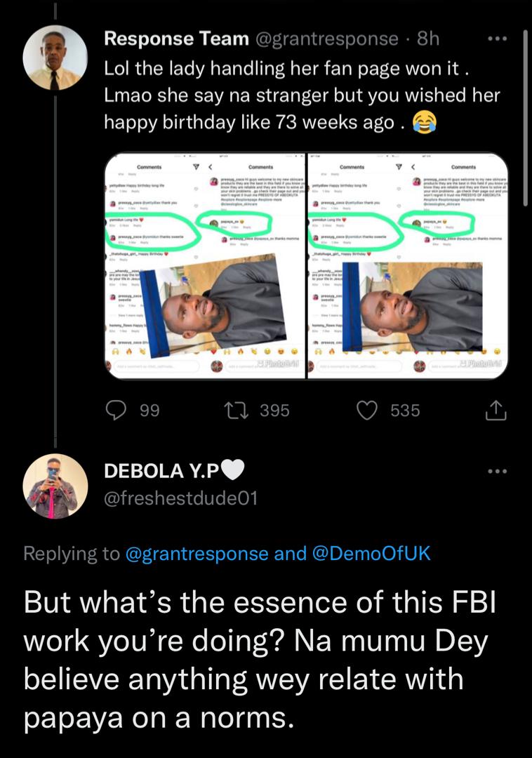The width and height of the screenshot is (532, 758).
Task: Click the @freshestdude01 handle
Action: pyautogui.click(x=180, y=498)
